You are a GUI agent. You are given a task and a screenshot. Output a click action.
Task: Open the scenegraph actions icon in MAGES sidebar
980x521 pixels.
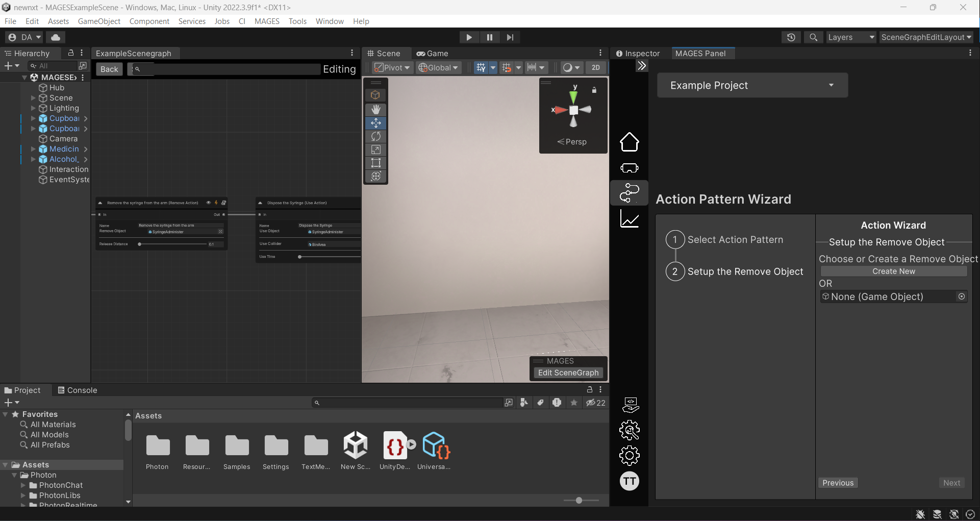pyautogui.click(x=629, y=193)
